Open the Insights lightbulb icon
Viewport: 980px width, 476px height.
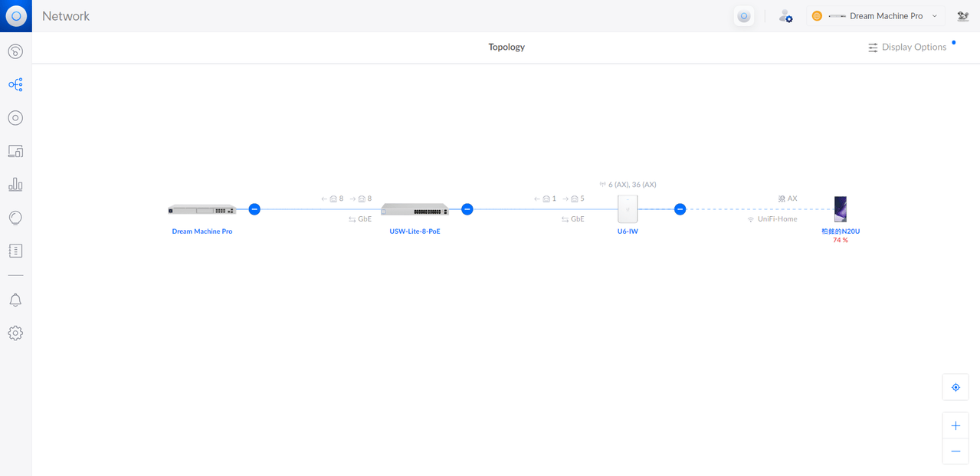pyautogui.click(x=15, y=218)
